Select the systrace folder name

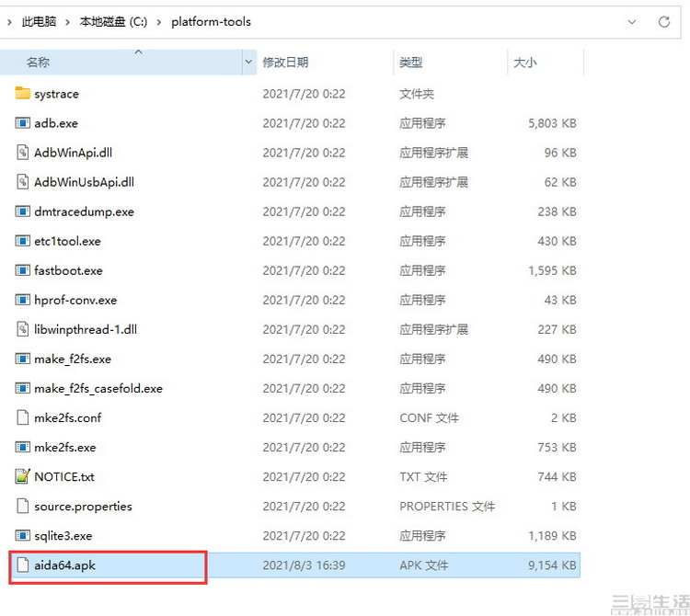click(x=57, y=94)
